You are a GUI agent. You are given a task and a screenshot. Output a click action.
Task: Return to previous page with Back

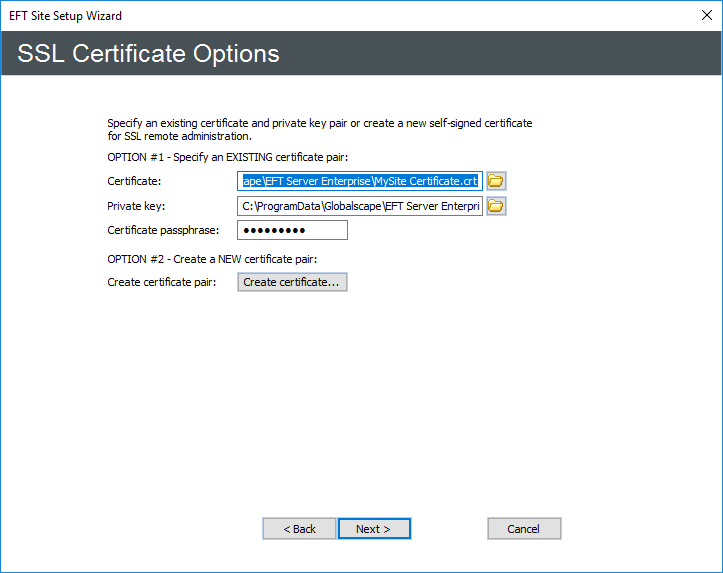pos(299,529)
